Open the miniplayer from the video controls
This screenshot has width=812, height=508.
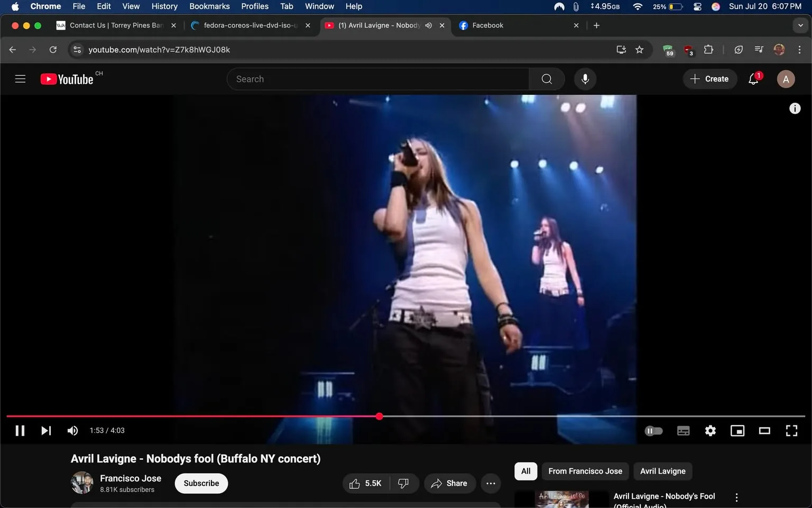[x=737, y=430]
